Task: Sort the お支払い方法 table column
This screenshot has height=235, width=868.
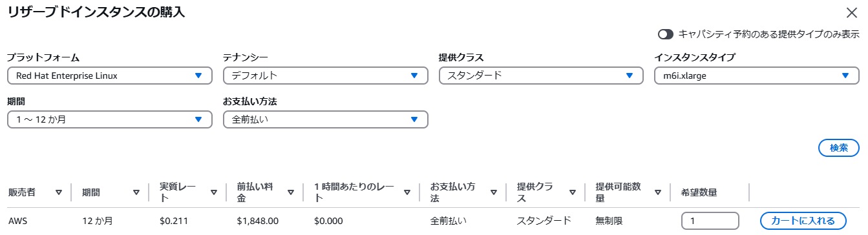Action: [494, 192]
